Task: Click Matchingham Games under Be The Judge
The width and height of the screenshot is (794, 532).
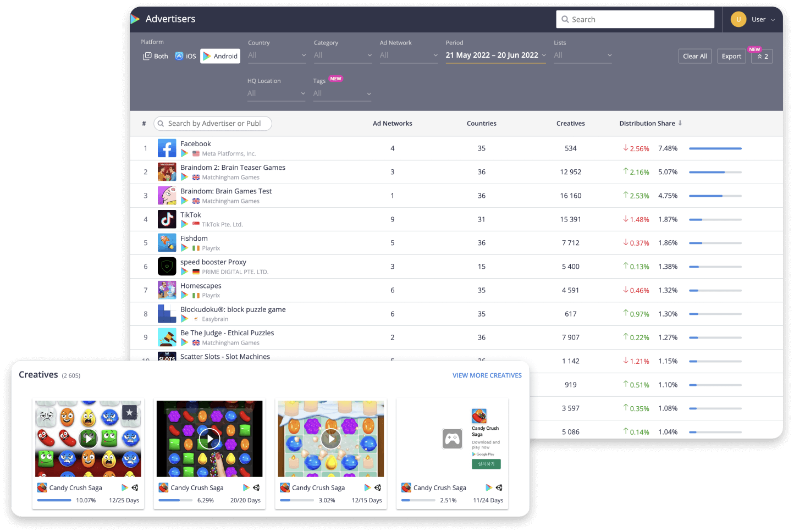Action: 230,343
